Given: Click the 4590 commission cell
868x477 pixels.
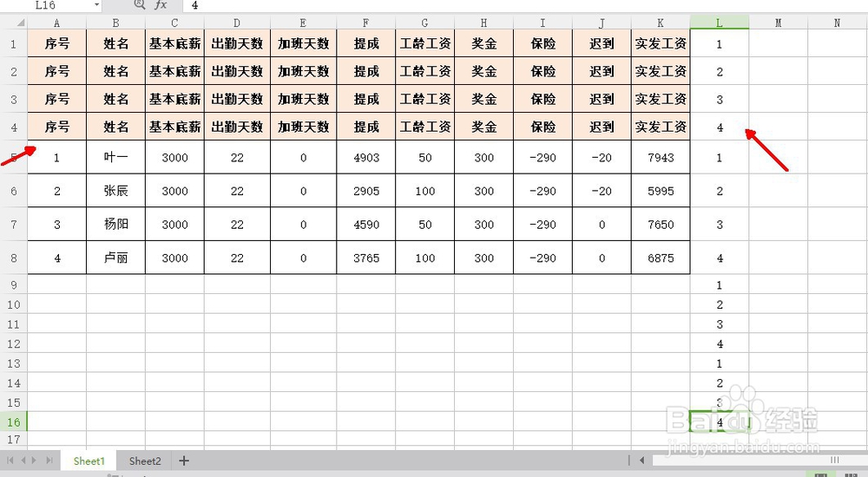Looking at the screenshot, I should click(x=366, y=224).
